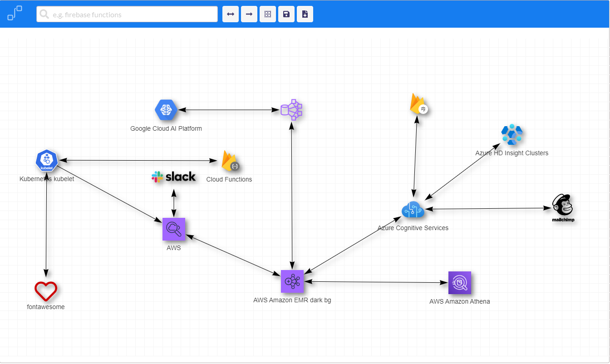
Task: Select the Slack logo node
Action: pos(174,177)
